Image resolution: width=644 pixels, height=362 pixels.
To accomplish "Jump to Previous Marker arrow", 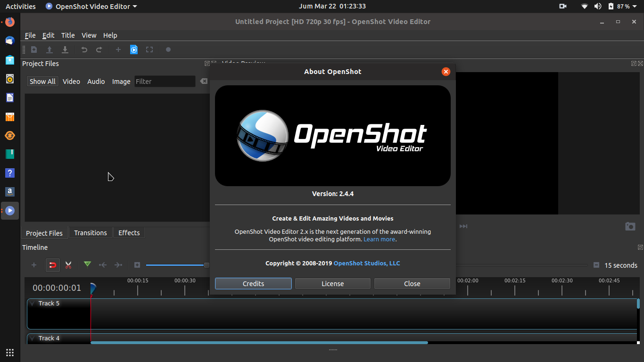I will click(103, 265).
